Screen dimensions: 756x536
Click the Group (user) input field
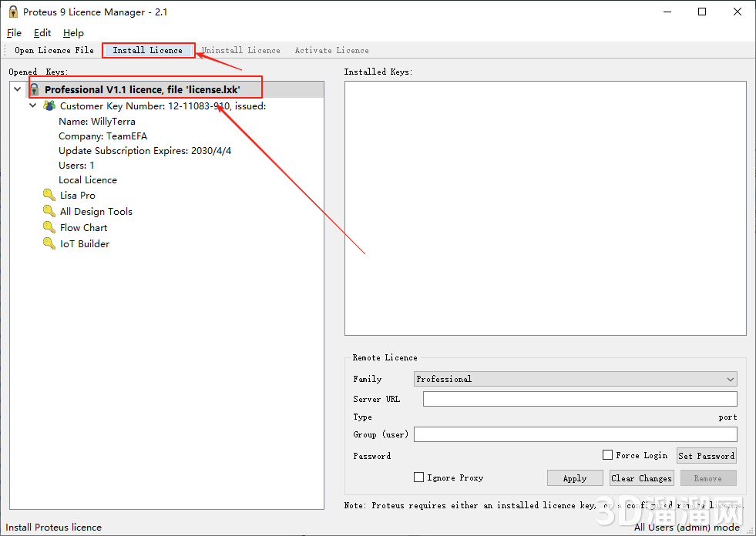tap(575, 435)
